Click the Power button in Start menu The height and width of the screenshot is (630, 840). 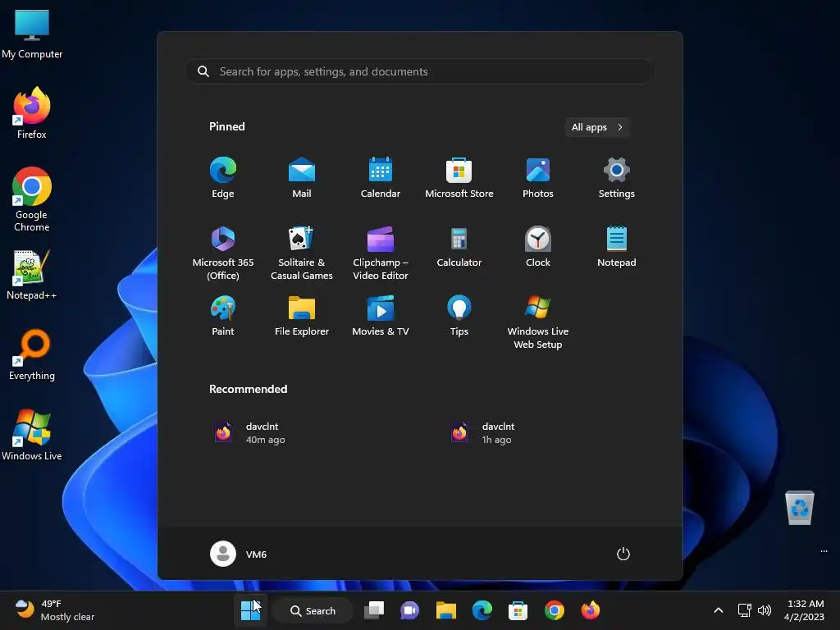[623, 554]
